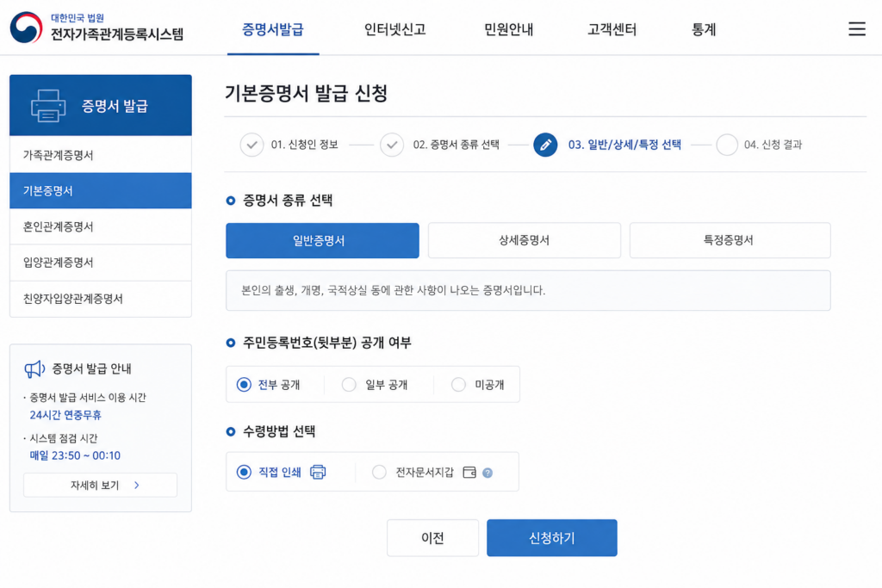882x588 pixels.
Task: Click the printer icon next to 직접 인쇄
Action: tap(318, 472)
